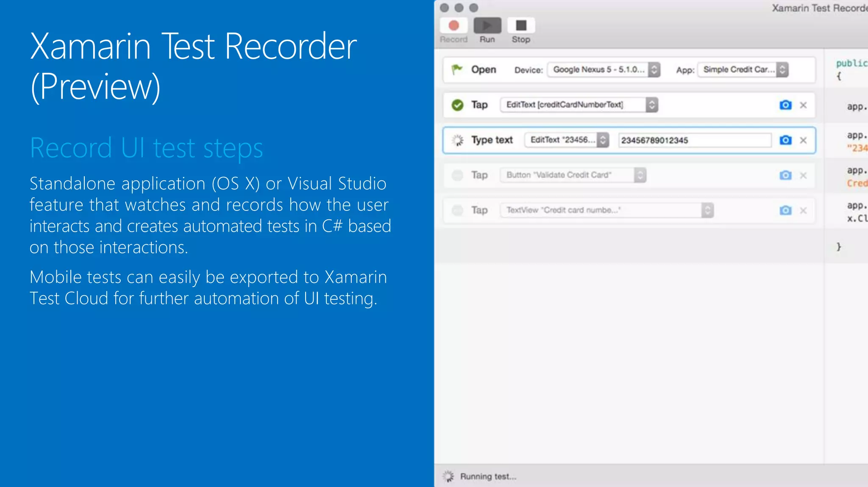The image size is (868, 487).
Task: Click the grey status circle on the TextView Tap step
Action: (x=457, y=210)
